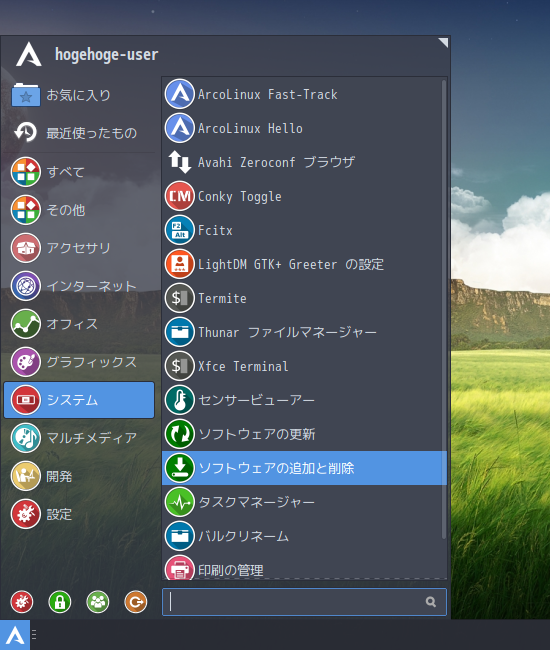Viewport: 550px width, 650px height.
Task: Launch Termite terminal icon
Action: [x=179, y=298]
